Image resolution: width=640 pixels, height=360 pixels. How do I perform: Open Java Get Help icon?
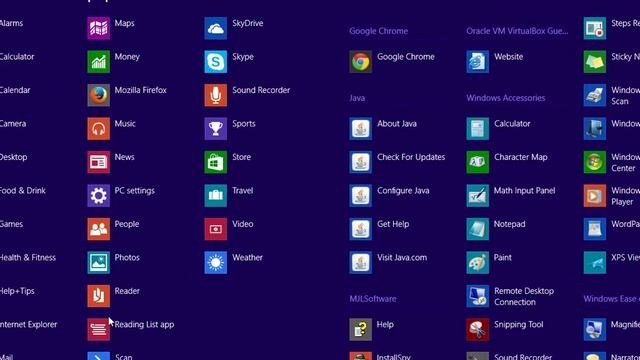(360, 229)
